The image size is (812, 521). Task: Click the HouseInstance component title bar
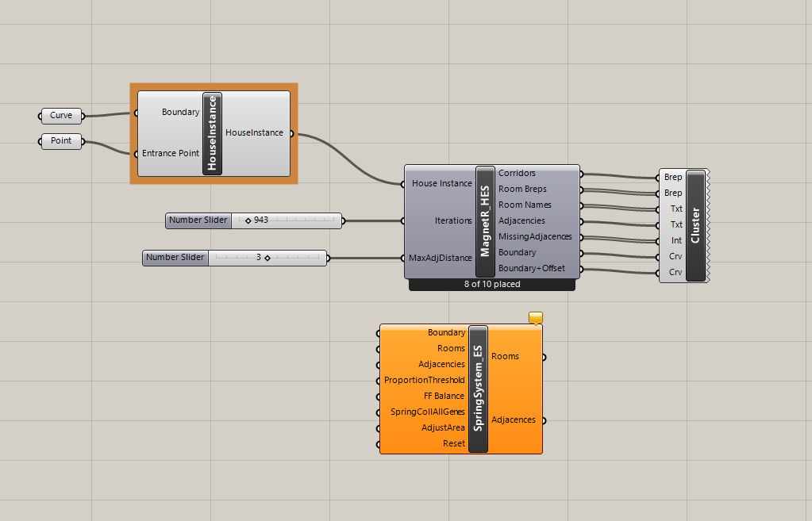pyautogui.click(x=212, y=133)
